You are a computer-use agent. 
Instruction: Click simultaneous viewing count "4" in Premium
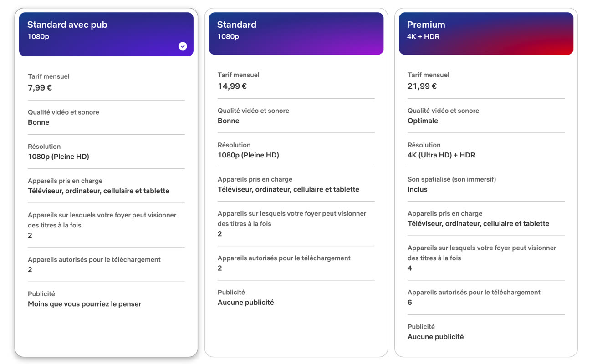[410, 268]
